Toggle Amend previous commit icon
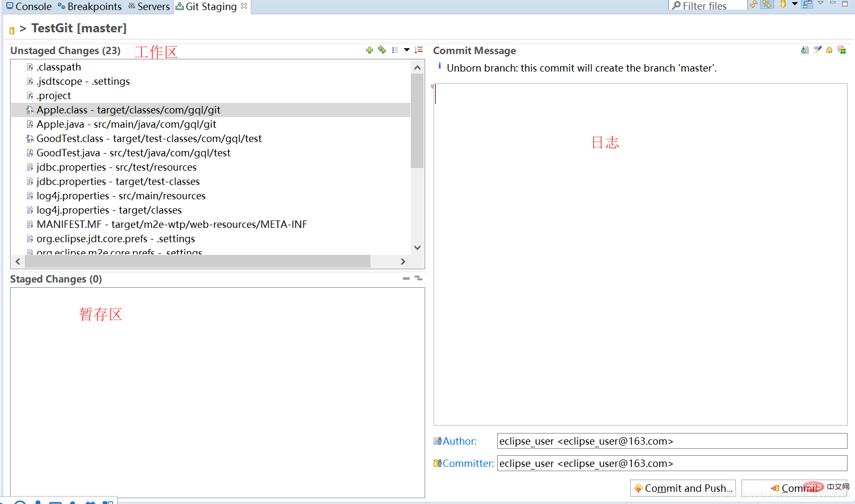The image size is (855, 504). [x=805, y=50]
